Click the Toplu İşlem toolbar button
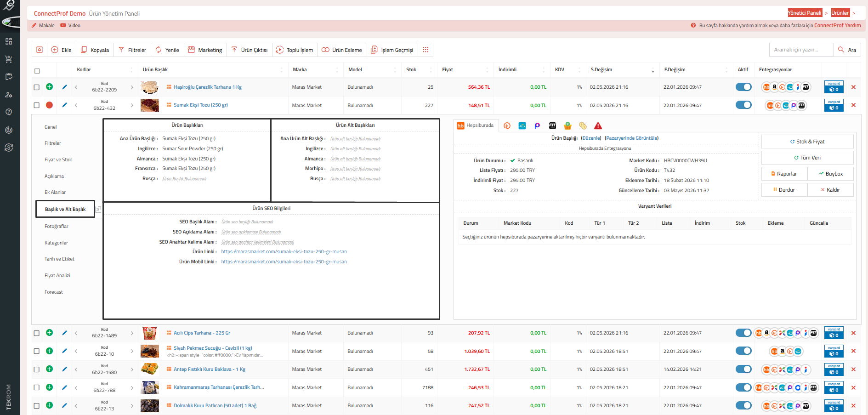The width and height of the screenshot is (868, 415). (294, 50)
